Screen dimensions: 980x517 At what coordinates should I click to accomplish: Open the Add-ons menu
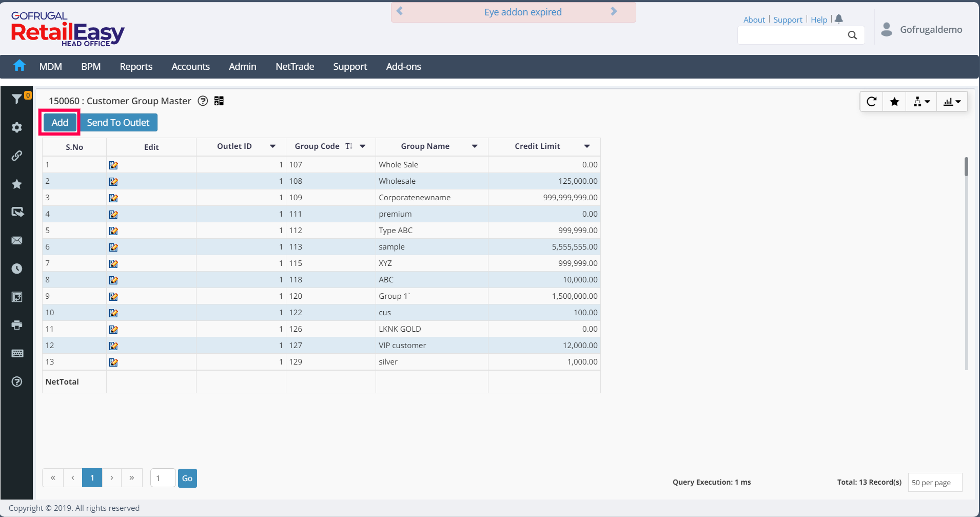(404, 66)
